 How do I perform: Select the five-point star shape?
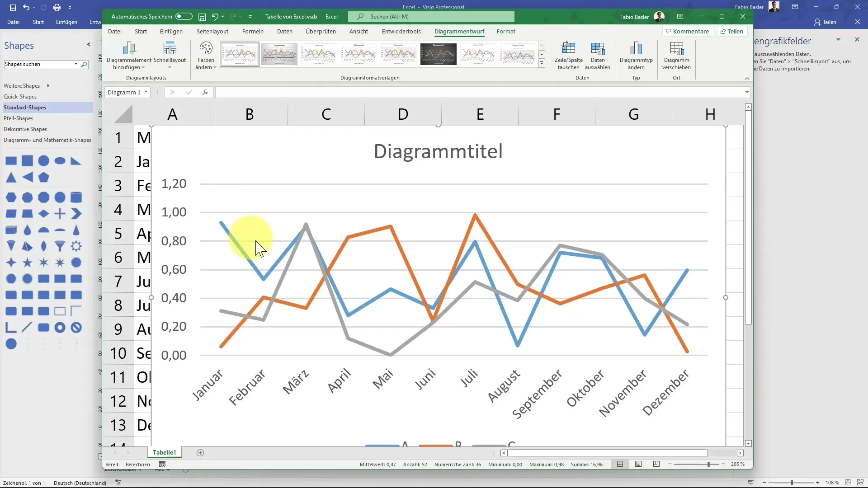point(28,263)
